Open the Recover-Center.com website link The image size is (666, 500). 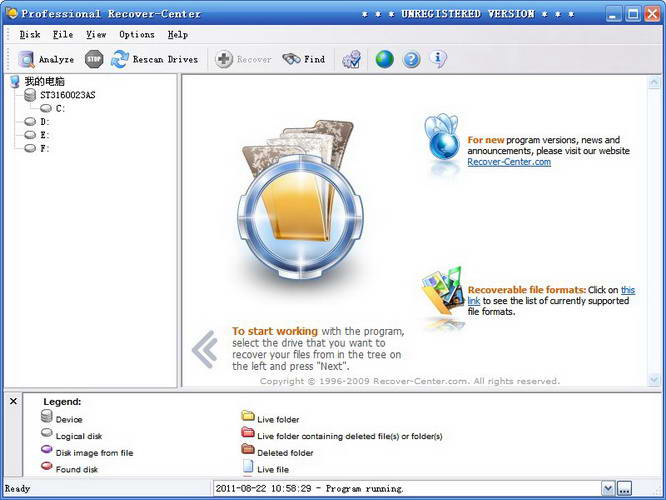[x=509, y=162]
